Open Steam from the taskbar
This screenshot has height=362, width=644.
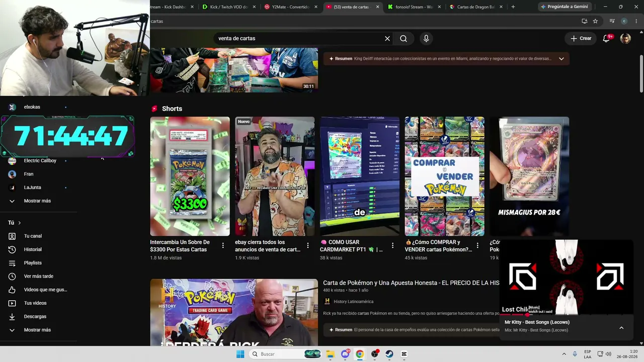pyautogui.click(x=389, y=354)
